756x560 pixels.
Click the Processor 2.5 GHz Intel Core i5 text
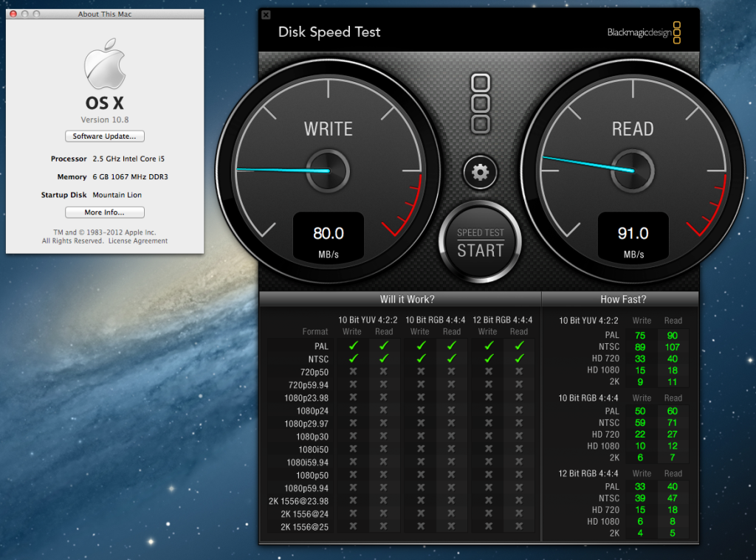coord(108,159)
